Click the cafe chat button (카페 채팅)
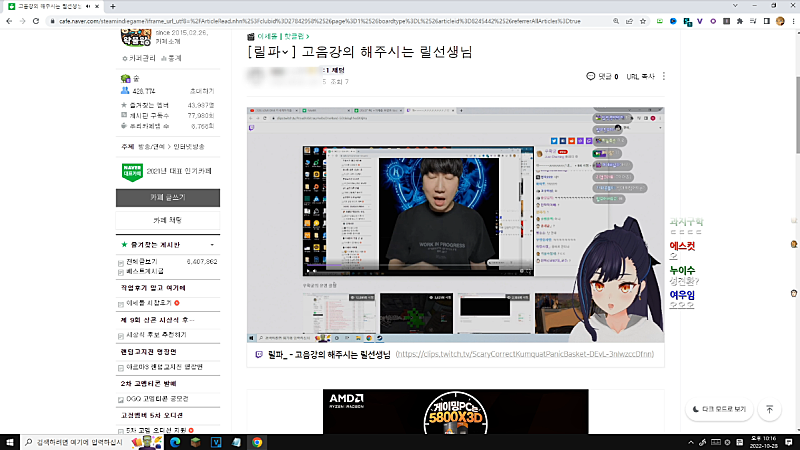800x450 pixels. point(168,220)
